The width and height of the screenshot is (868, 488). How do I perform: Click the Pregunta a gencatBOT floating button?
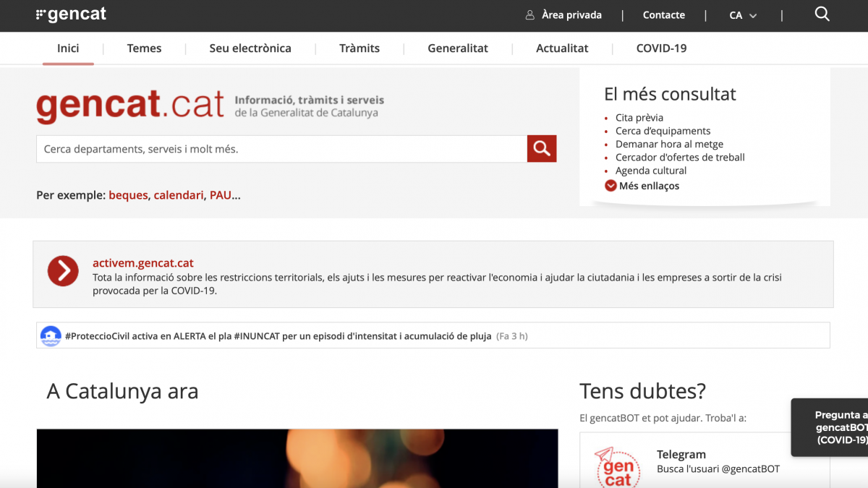[x=830, y=427]
